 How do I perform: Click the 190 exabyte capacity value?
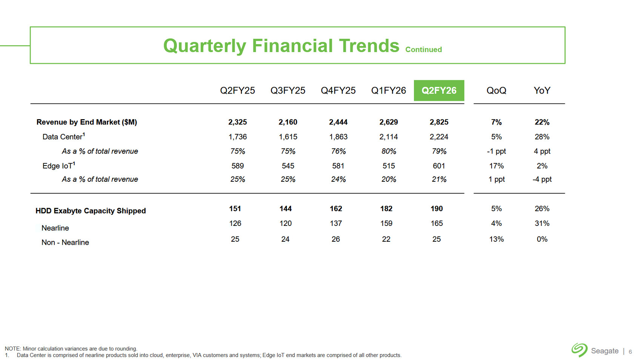coord(437,209)
